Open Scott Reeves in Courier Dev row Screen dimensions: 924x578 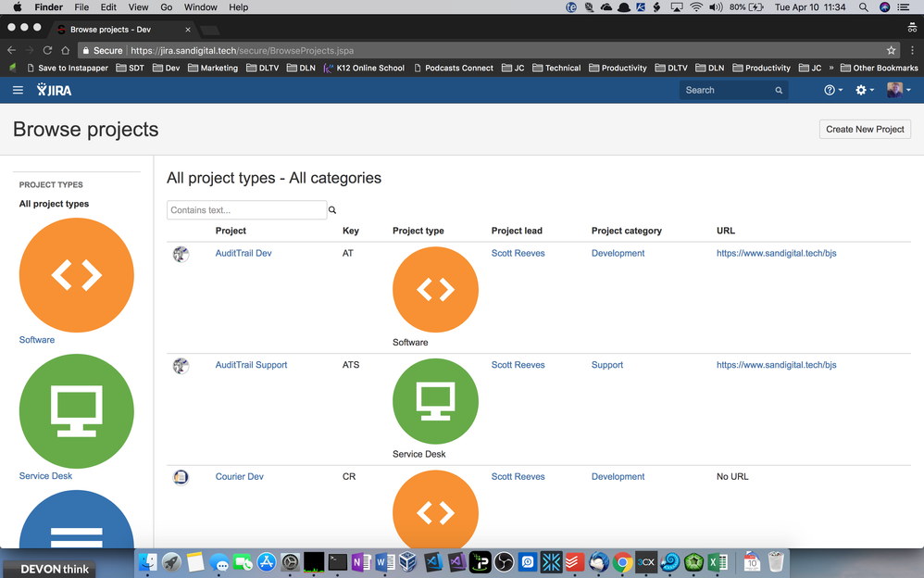click(x=518, y=476)
